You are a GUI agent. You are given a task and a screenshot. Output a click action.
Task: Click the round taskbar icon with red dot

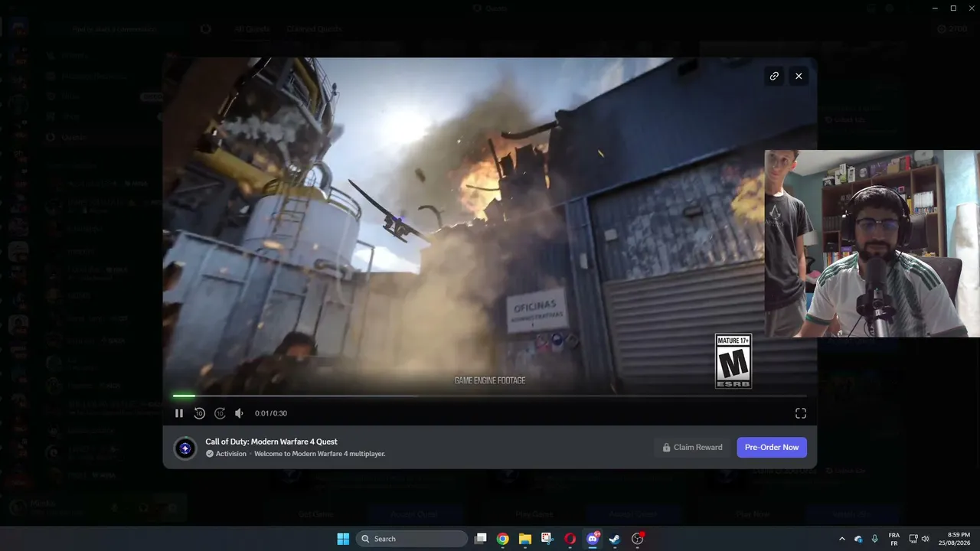(637, 539)
